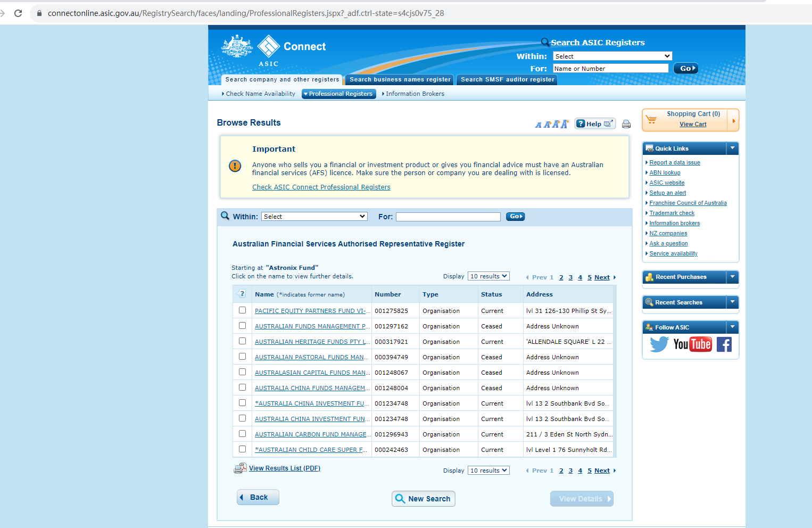Open ASIC's Facebook page
Image resolution: width=812 pixels, height=528 pixels.
click(x=724, y=344)
